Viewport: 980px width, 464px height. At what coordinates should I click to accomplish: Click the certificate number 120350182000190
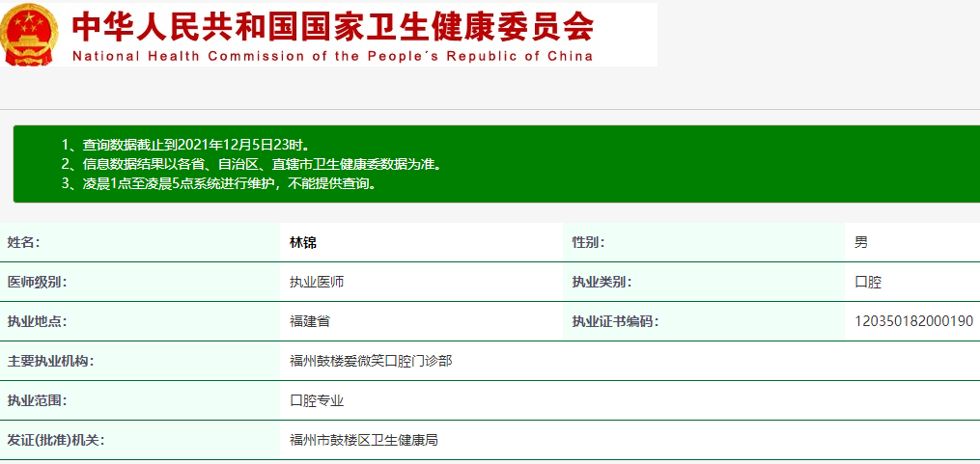[x=913, y=321]
